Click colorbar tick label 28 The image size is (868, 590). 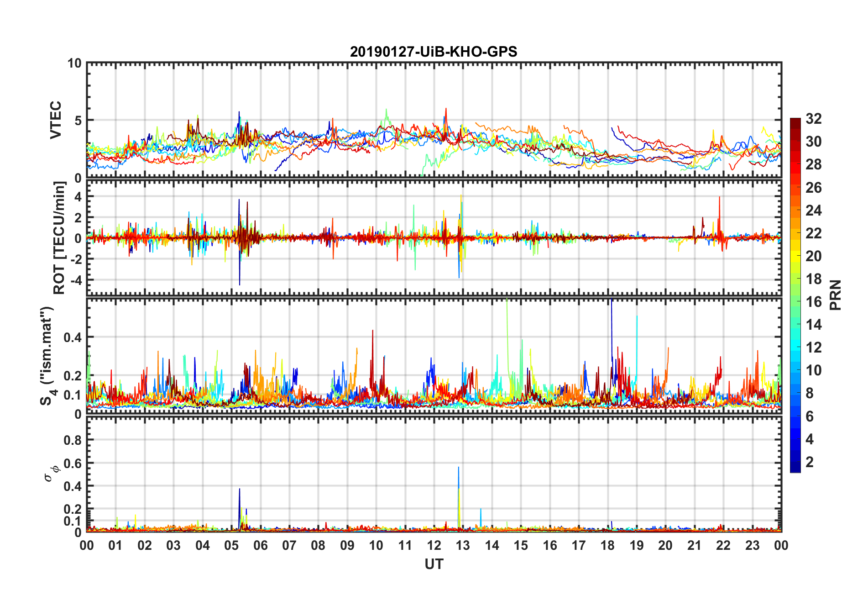click(813, 164)
